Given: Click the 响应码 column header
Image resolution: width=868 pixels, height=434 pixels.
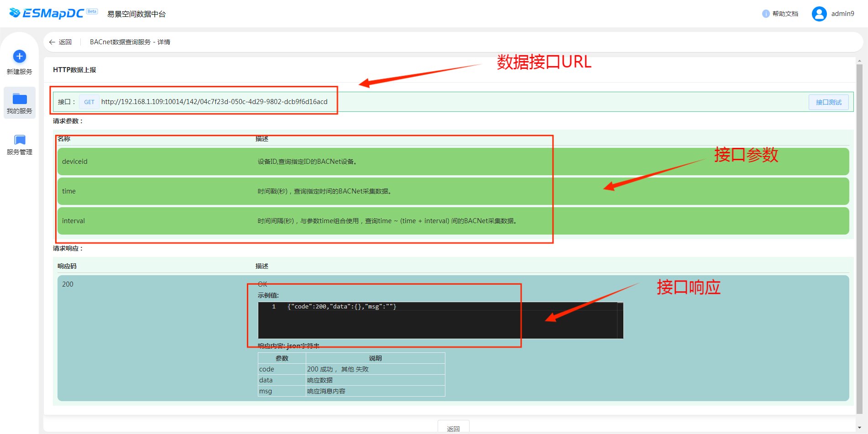Looking at the screenshot, I should click(67, 266).
